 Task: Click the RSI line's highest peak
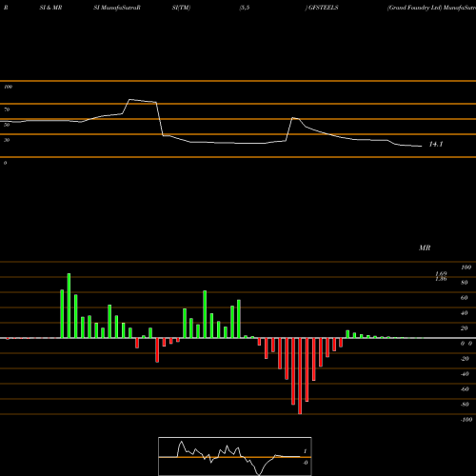[x=129, y=100]
